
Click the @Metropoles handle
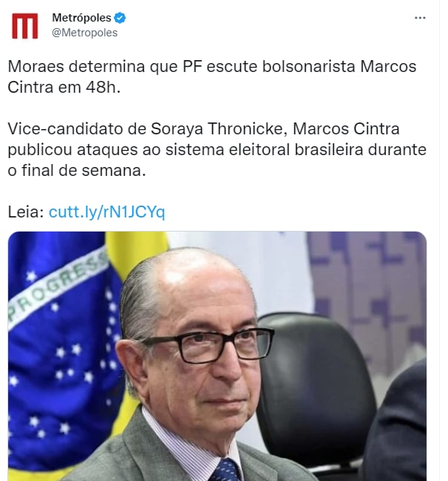click(85, 33)
